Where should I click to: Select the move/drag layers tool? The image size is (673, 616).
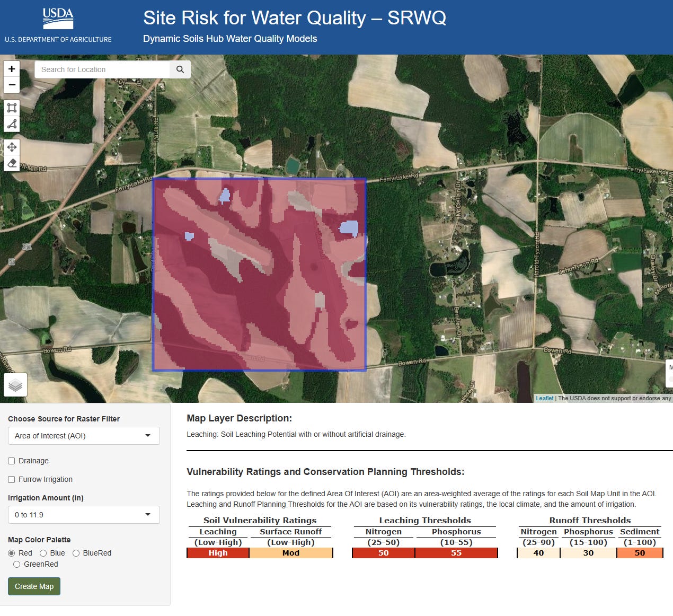pos(12,147)
